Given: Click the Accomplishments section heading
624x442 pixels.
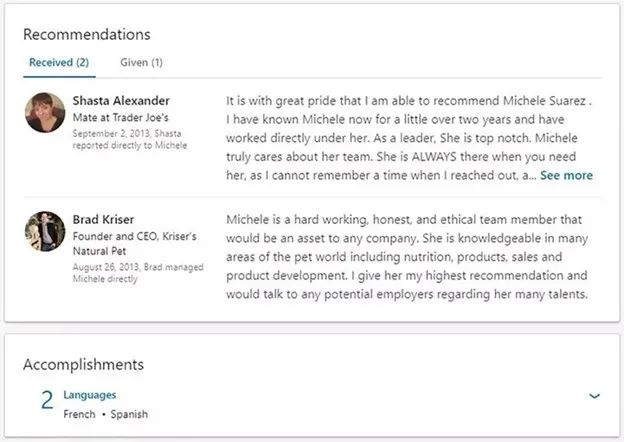Looking at the screenshot, I should (83, 364).
